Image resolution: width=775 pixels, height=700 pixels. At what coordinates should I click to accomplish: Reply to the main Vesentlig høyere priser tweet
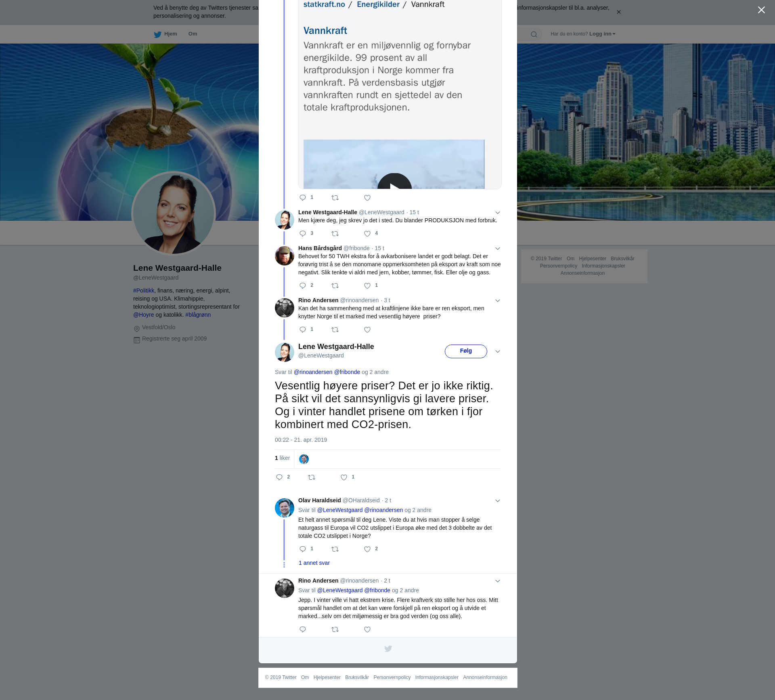(x=279, y=477)
